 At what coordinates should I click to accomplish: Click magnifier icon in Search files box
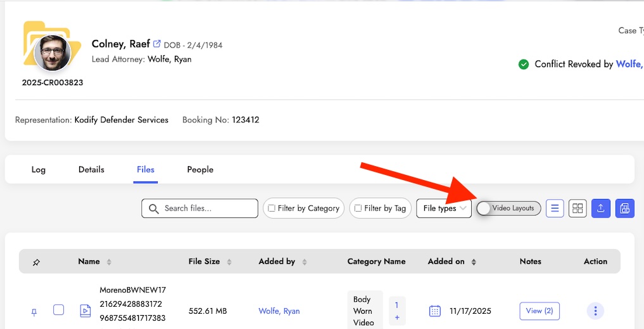154,209
